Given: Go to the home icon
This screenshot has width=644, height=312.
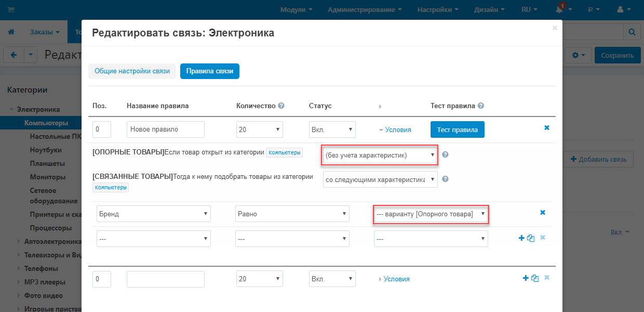Looking at the screenshot, I should pos(11,32).
